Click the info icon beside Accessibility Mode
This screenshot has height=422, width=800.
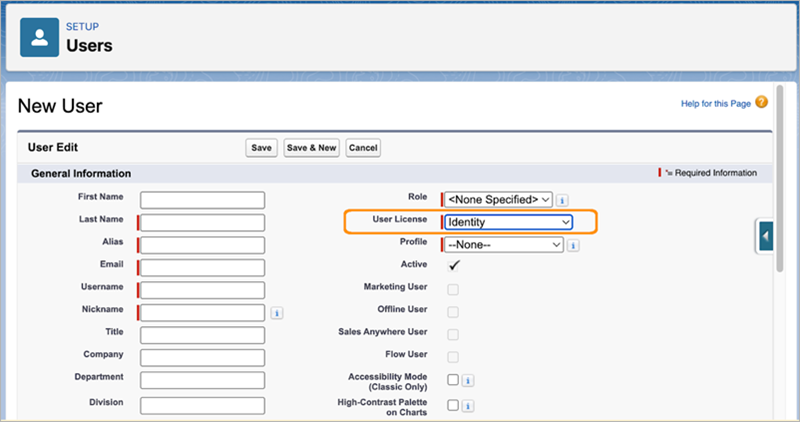[x=468, y=381]
